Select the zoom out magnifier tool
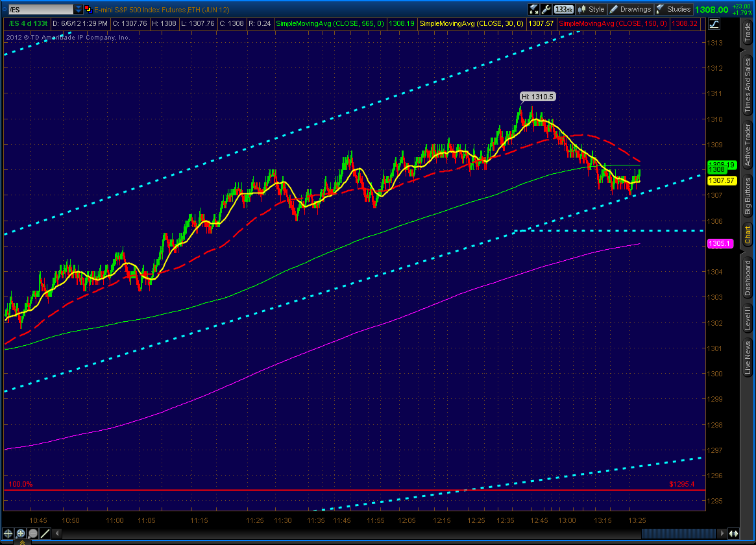Viewport: 756px width, 545px height. coord(33,533)
